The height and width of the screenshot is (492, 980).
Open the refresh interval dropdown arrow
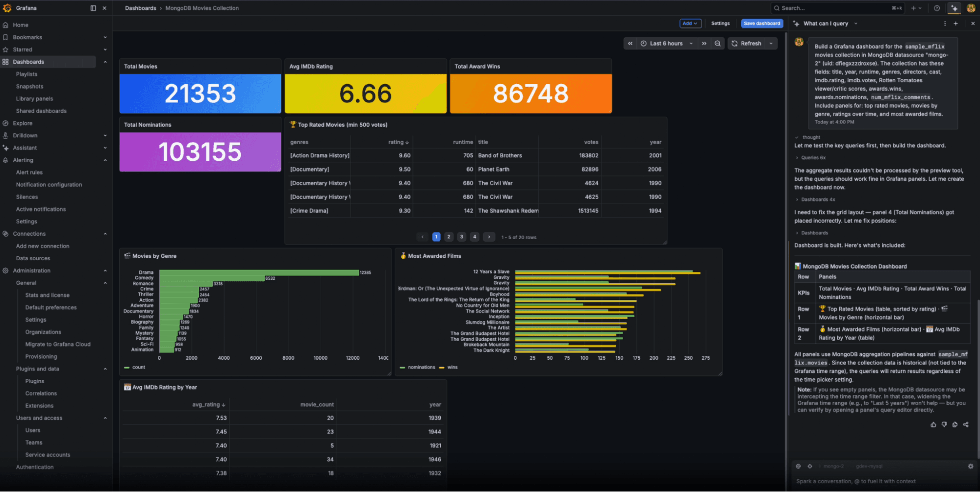[x=771, y=44]
